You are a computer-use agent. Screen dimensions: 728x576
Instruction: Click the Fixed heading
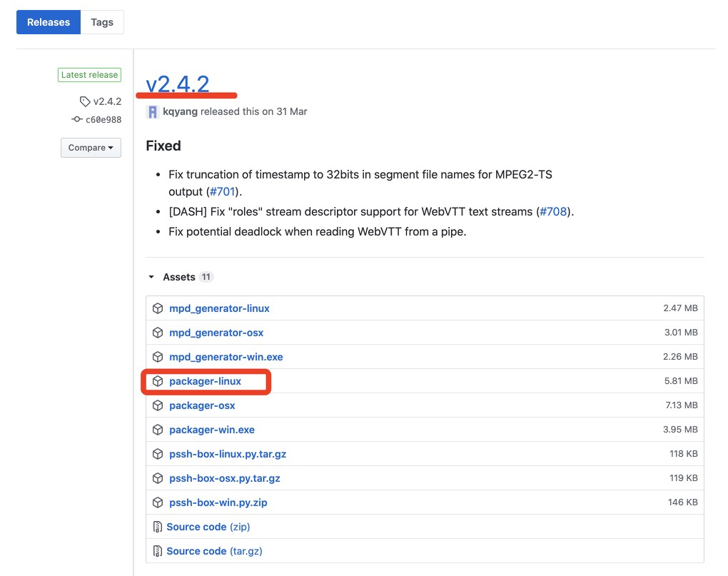163,146
